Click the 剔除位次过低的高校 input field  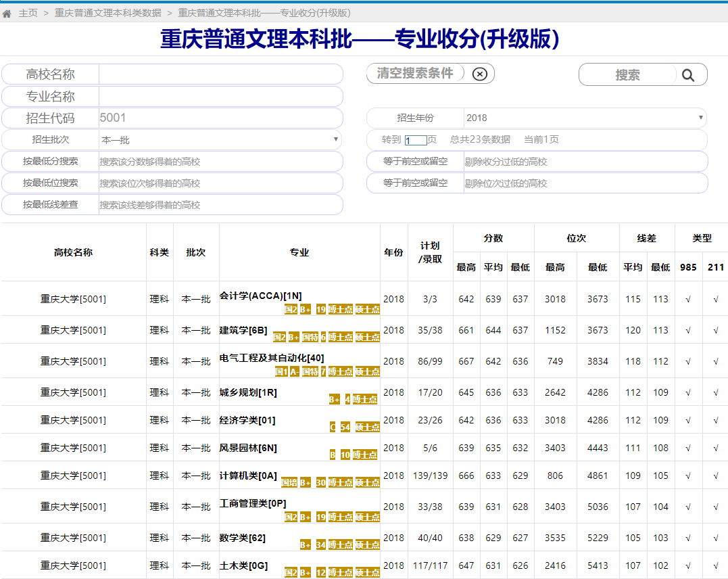coord(585,183)
